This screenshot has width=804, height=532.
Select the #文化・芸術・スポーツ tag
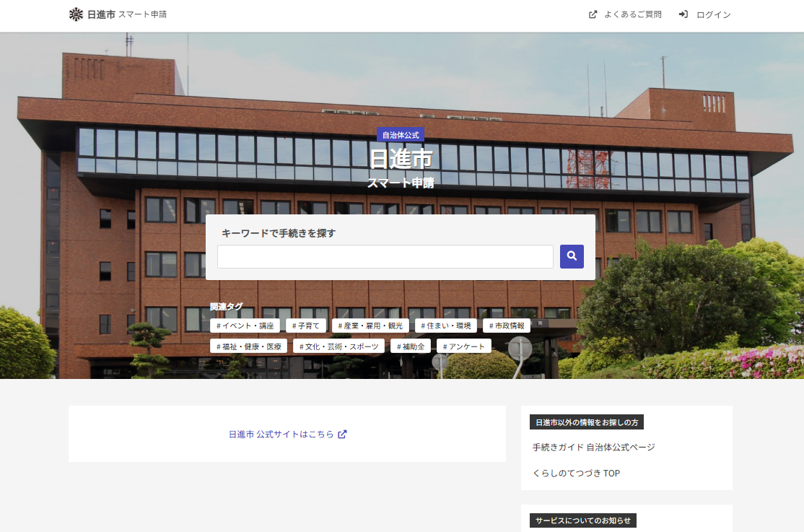point(339,346)
